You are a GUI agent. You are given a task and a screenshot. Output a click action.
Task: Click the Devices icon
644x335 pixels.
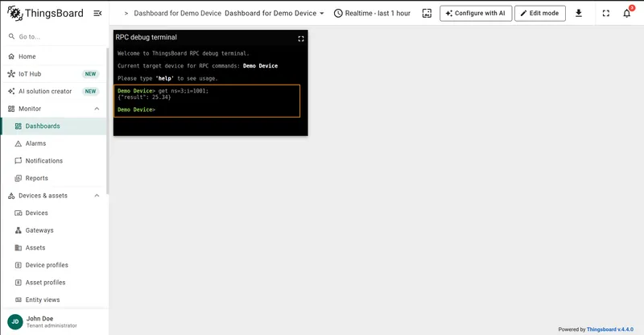(18, 213)
